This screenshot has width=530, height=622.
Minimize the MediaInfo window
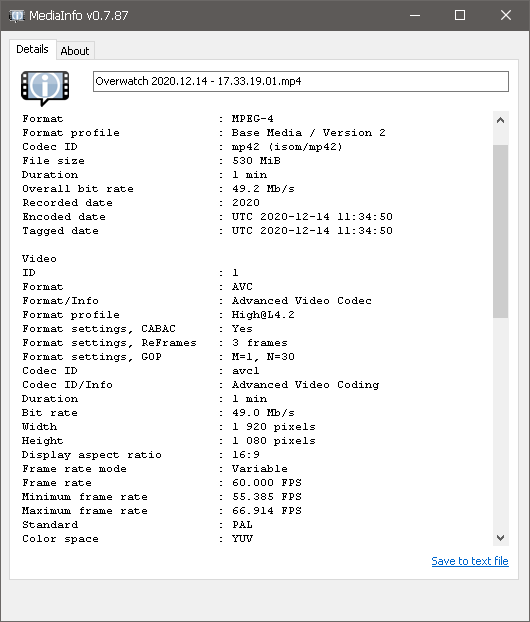pos(415,15)
